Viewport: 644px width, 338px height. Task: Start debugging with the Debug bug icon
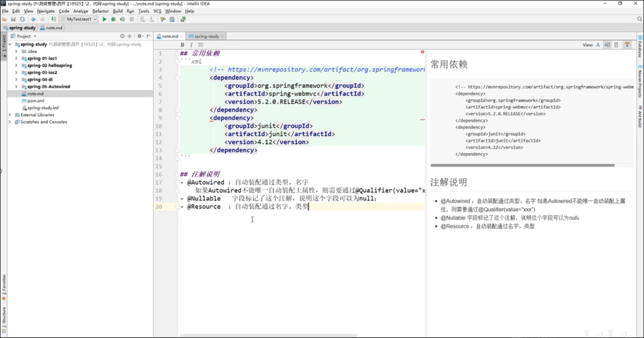(113, 20)
